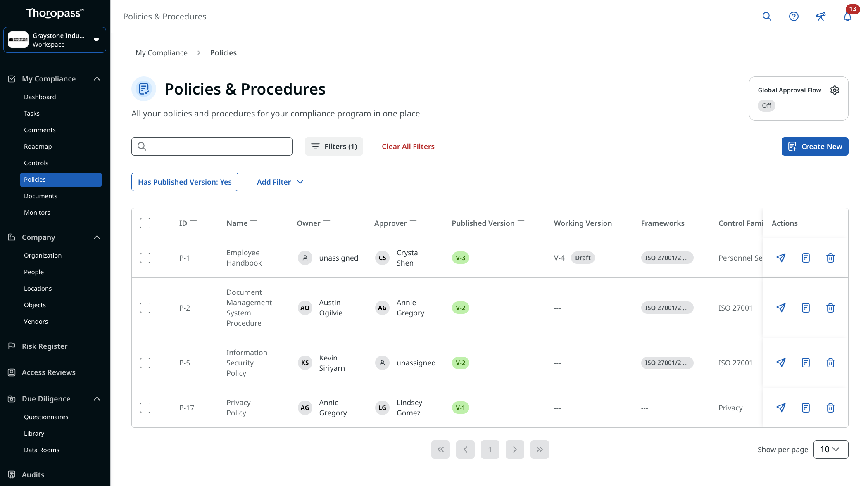Check the P-2 row checkbox

145,308
